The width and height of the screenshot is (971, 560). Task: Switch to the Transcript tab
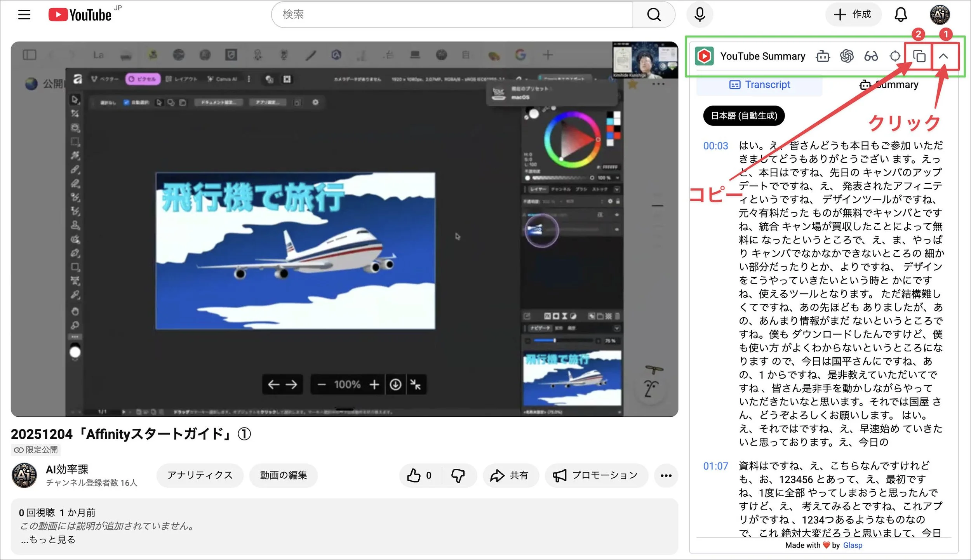pyautogui.click(x=759, y=85)
